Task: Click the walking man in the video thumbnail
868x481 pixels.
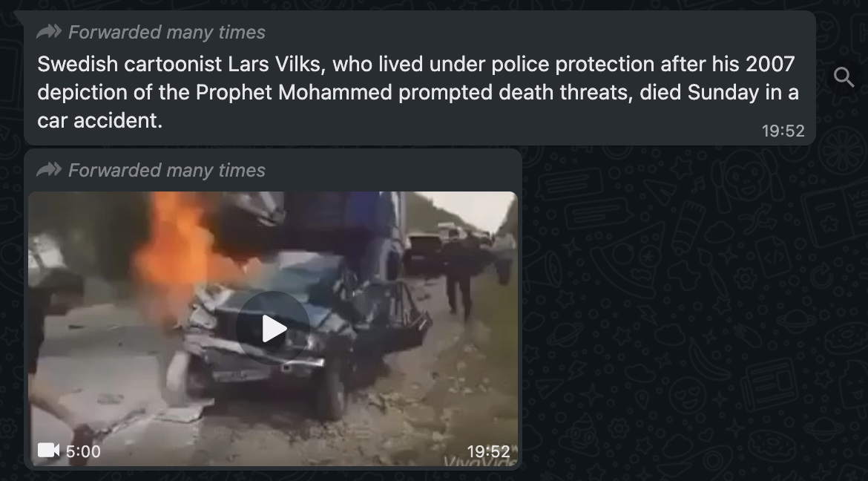Action: coord(459,273)
